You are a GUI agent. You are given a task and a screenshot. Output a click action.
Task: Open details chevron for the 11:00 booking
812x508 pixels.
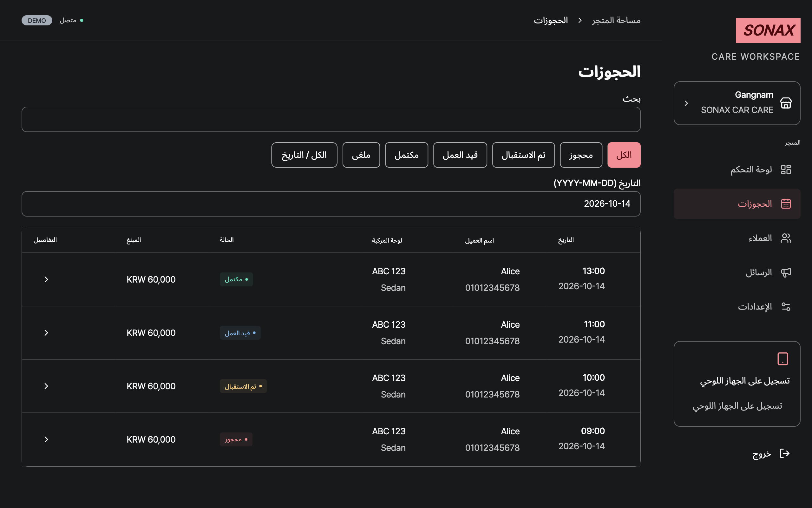[46, 333]
